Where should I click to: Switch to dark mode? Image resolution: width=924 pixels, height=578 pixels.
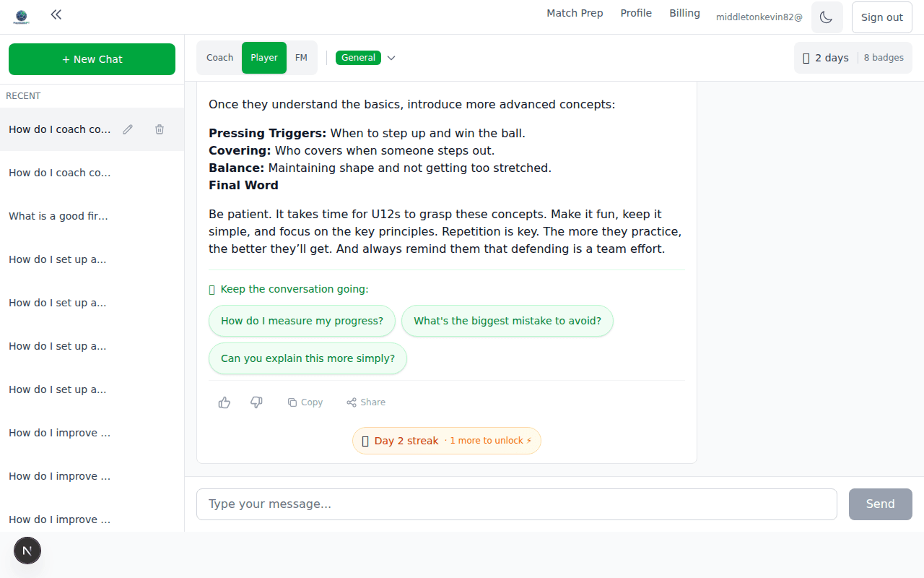[x=827, y=17]
